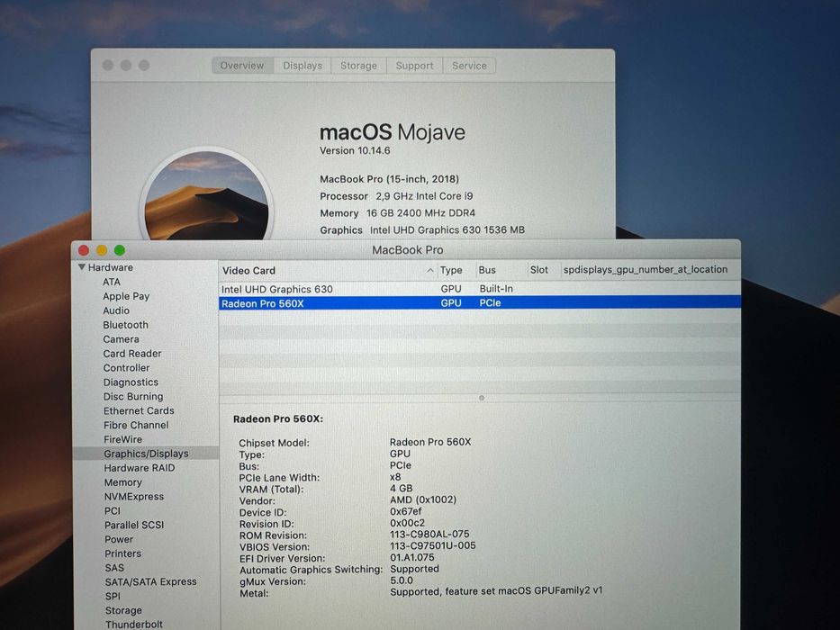Click the Revision ID value 0x00c2
840x630 pixels.
407,523
